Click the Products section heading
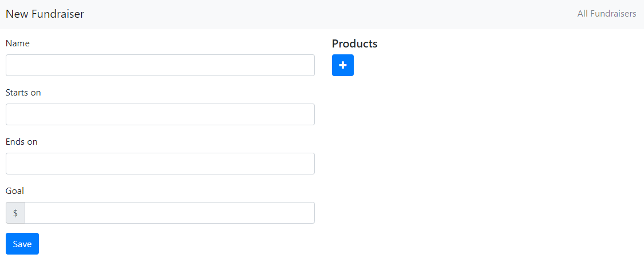The width and height of the screenshot is (644, 270). point(354,44)
